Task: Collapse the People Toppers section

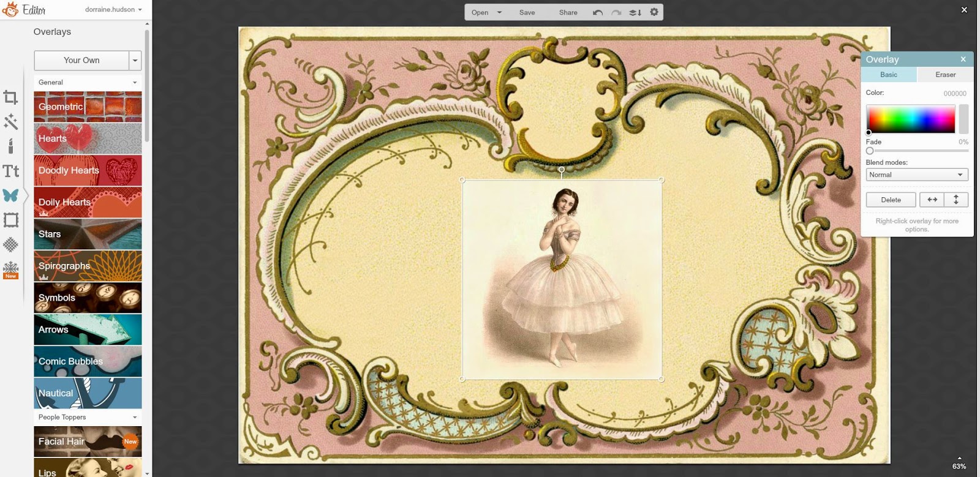Action: pyautogui.click(x=88, y=417)
